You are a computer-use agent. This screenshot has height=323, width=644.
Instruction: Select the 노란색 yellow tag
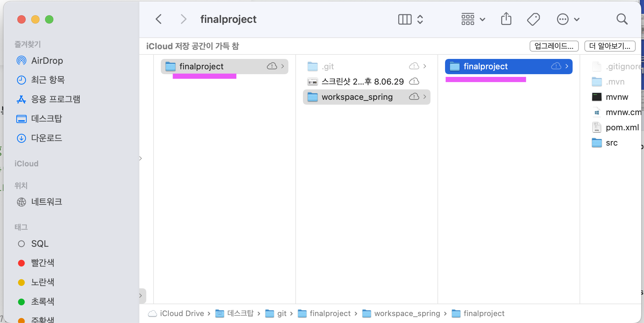36,282
